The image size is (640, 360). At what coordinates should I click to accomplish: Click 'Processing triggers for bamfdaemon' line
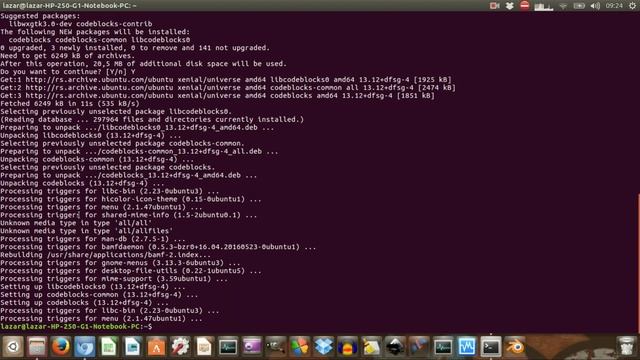(x=158, y=247)
